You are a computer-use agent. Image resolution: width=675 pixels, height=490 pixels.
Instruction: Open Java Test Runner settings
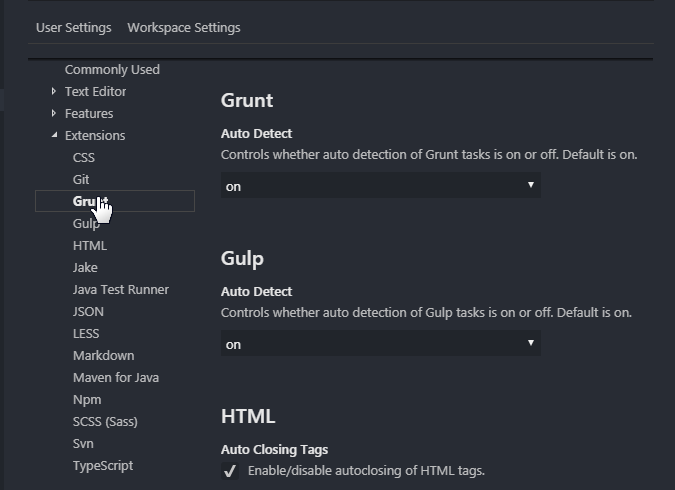121,289
